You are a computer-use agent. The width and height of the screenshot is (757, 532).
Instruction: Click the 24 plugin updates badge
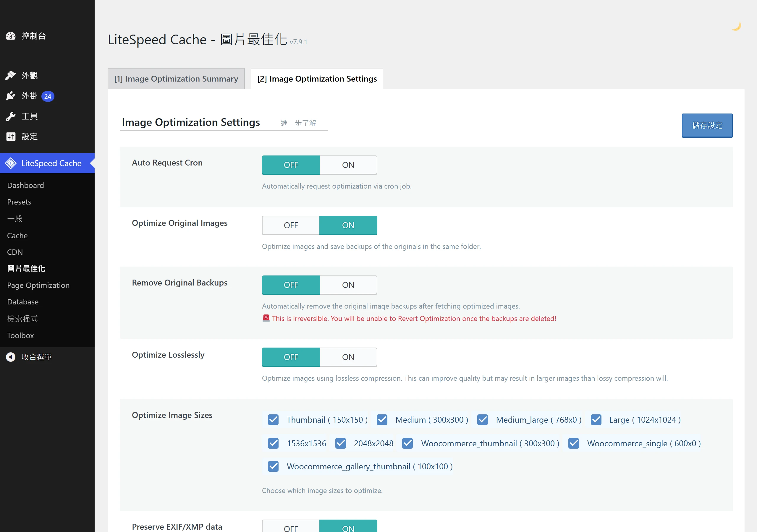(x=48, y=96)
